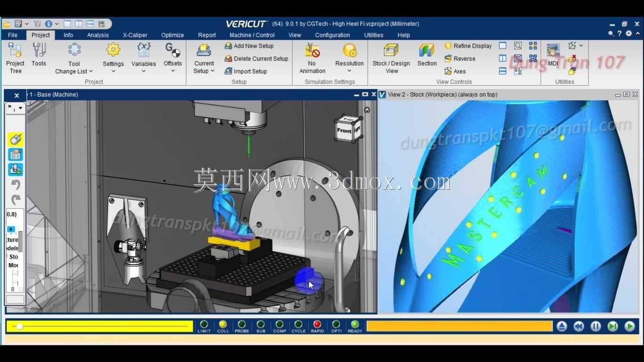Open coordinate system dropdown in Utilities

pos(581,46)
